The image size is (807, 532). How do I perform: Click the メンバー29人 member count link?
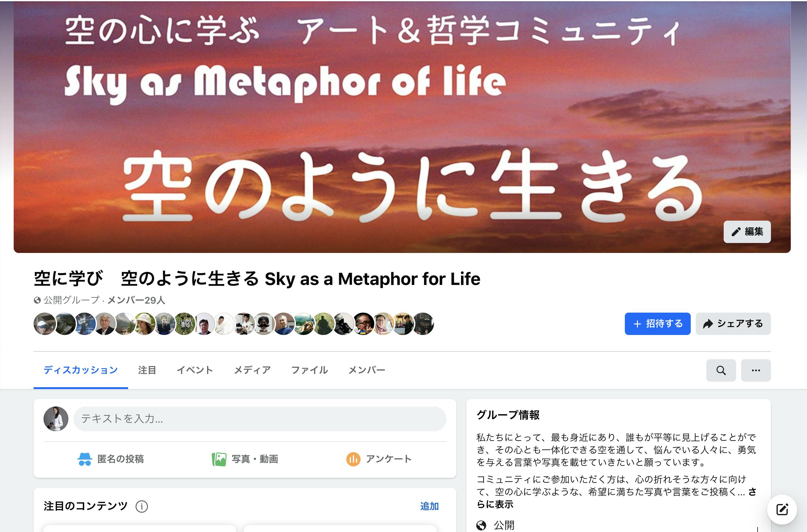coord(136,300)
